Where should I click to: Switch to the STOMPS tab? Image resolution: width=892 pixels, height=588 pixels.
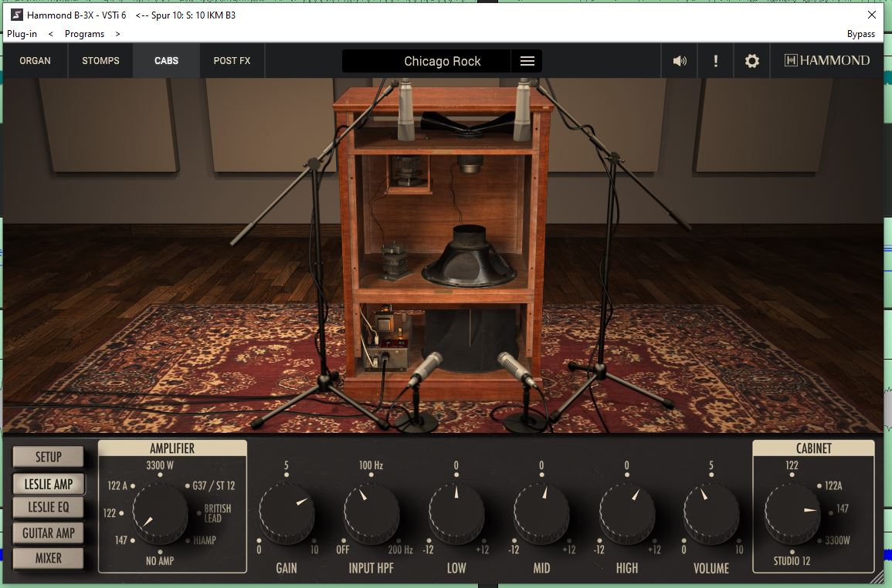100,60
